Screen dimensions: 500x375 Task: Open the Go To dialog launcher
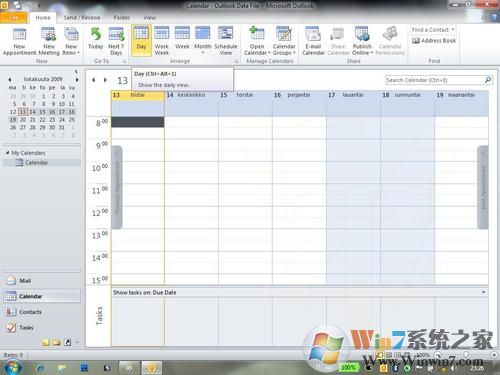tap(124, 61)
